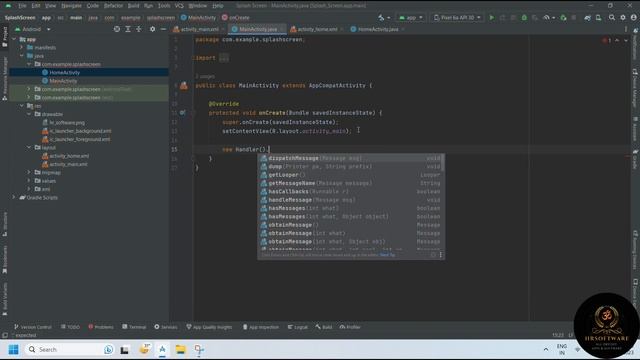Click Expand All icon in Project panel
Screen dimensions: 640x360
pos(128,29)
